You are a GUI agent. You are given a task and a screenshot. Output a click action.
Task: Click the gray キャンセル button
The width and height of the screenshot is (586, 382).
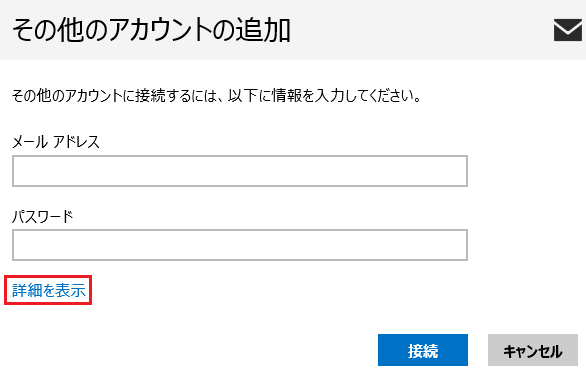click(533, 350)
